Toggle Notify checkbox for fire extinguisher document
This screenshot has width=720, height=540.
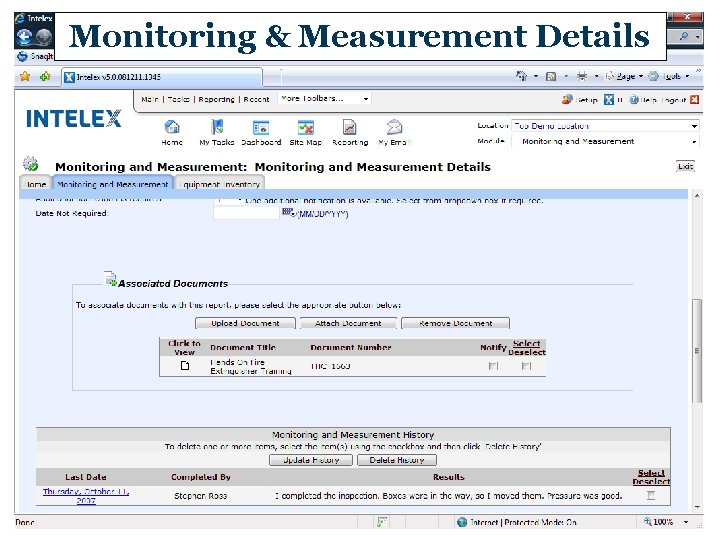point(494,366)
